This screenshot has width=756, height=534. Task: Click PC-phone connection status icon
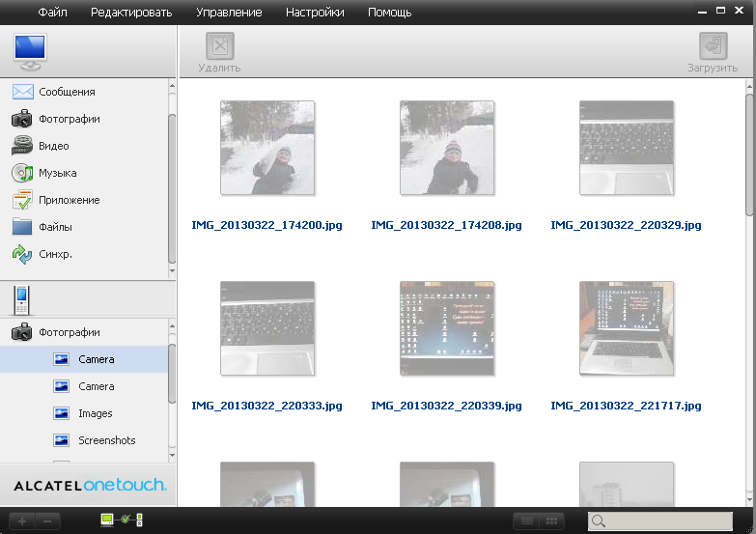pyautogui.click(x=122, y=520)
